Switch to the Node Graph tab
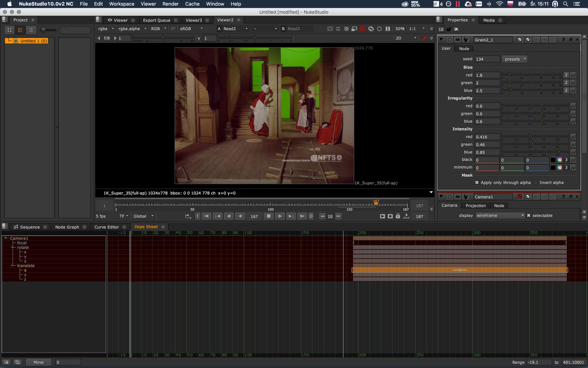This screenshot has height=368, width=588. (67, 227)
